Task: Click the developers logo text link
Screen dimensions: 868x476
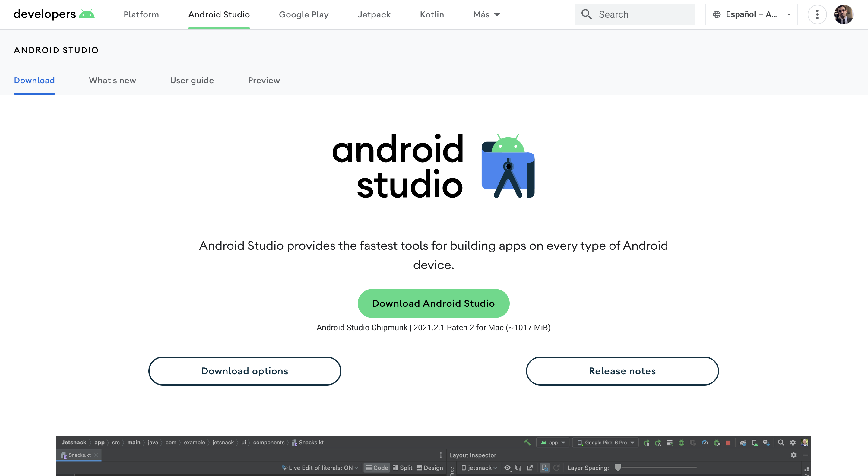Action: coord(45,14)
